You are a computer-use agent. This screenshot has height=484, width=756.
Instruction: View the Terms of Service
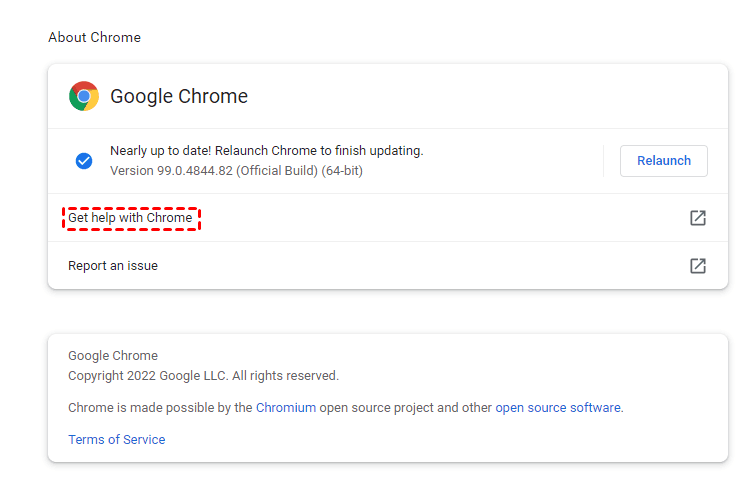116,440
